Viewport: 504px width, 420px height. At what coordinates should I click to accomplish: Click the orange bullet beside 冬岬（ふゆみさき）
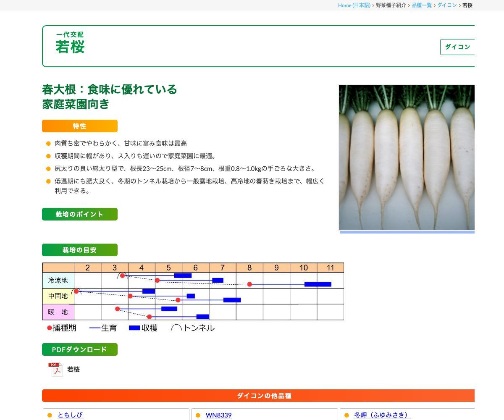click(347, 415)
